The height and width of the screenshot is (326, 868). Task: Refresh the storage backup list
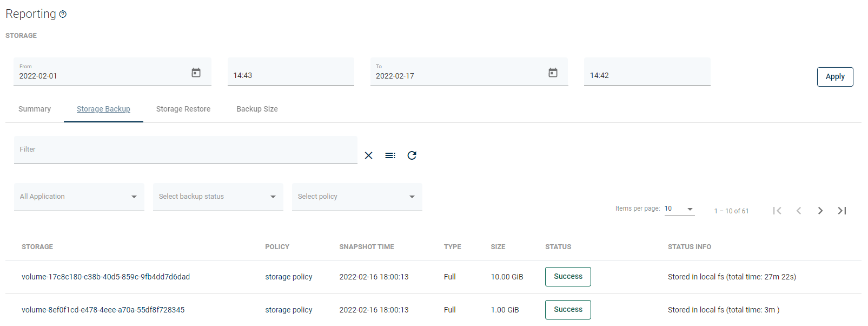[412, 155]
